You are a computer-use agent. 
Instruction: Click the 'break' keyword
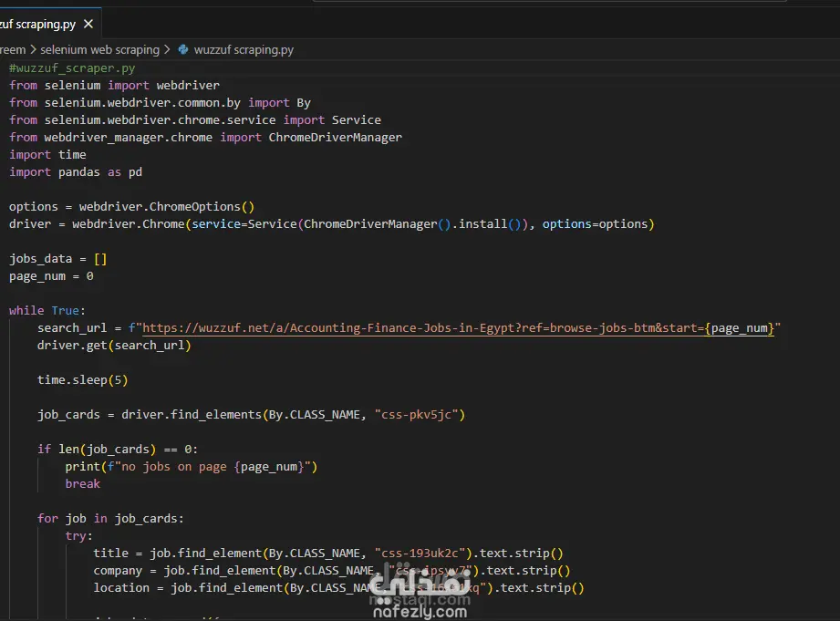click(x=82, y=484)
